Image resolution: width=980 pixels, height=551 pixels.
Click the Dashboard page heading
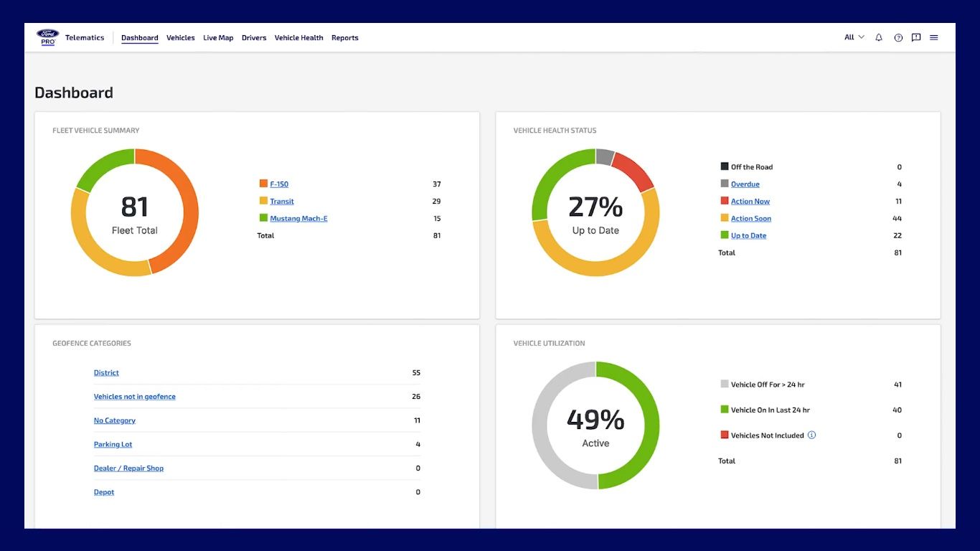(x=74, y=93)
